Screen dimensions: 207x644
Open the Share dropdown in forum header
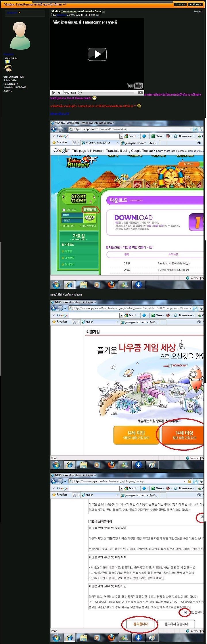click(181, 4)
